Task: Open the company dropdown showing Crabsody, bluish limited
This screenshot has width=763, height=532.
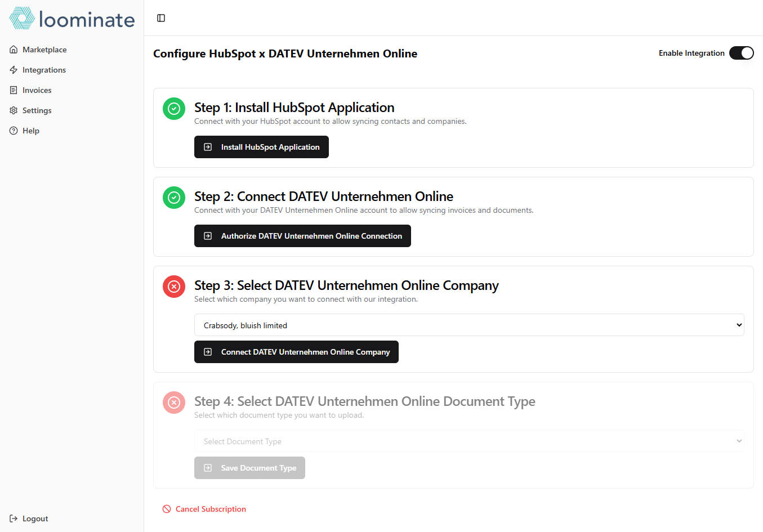Action: point(469,325)
